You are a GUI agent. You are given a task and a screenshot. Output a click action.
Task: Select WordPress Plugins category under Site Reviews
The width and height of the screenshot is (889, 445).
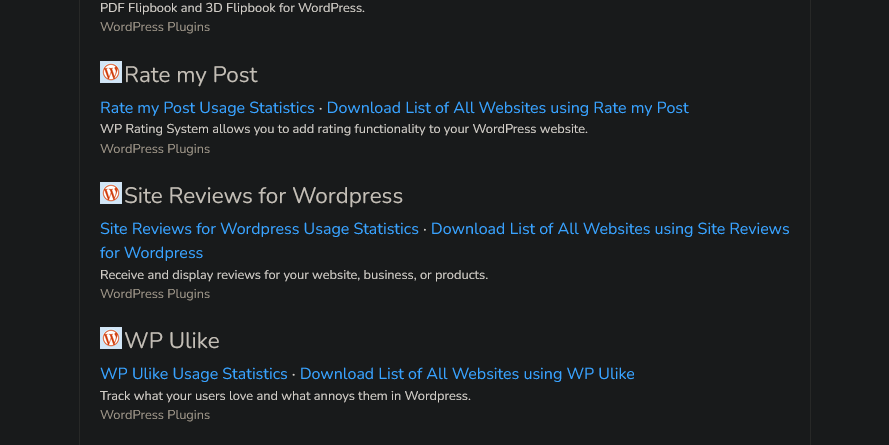pyautogui.click(x=155, y=294)
